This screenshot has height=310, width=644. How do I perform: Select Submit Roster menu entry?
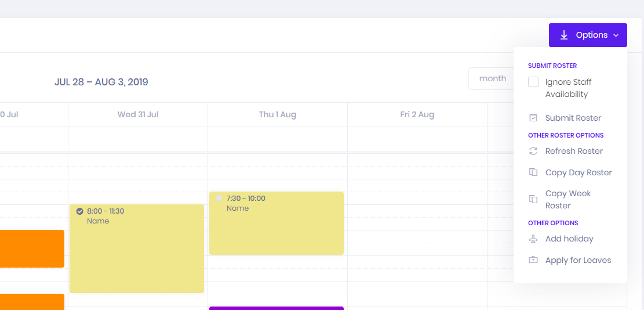click(x=573, y=118)
